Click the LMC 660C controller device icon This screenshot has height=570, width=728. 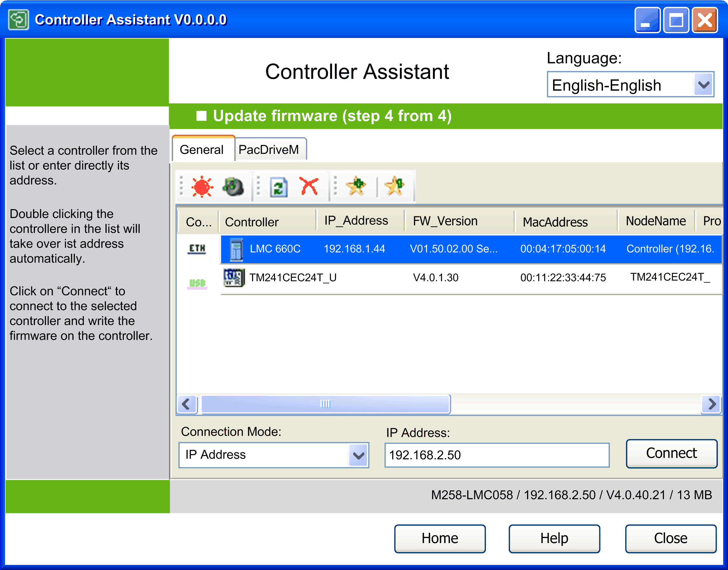point(236,249)
